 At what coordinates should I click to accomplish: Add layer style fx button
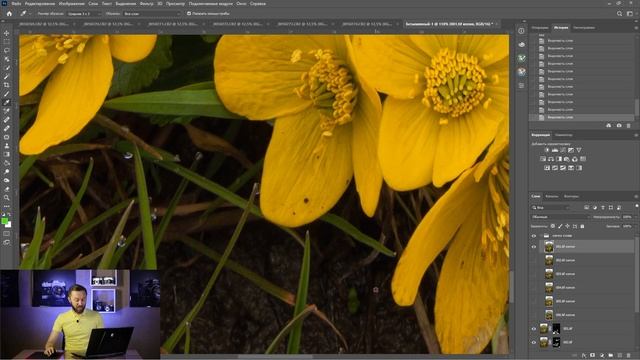584,356
